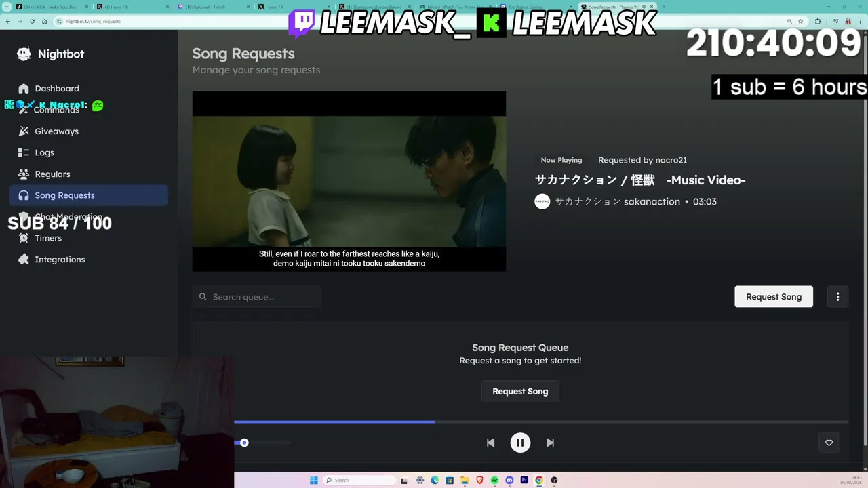Open Premiere Pro from the taskbar
This screenshot has height=488, width=868.
pos(524,480)
